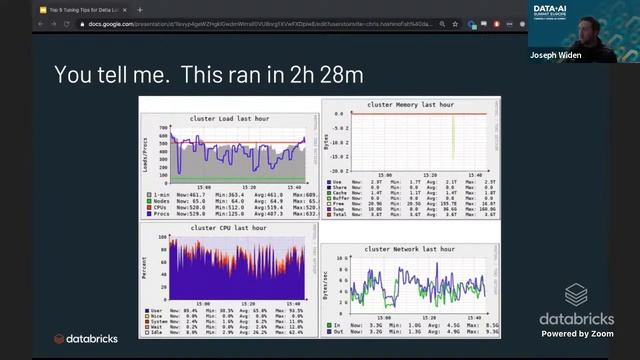Click the 'In' legend entry in Network graph
The height and width of the screenshot is (360, 640).
[x=333, y=325]
